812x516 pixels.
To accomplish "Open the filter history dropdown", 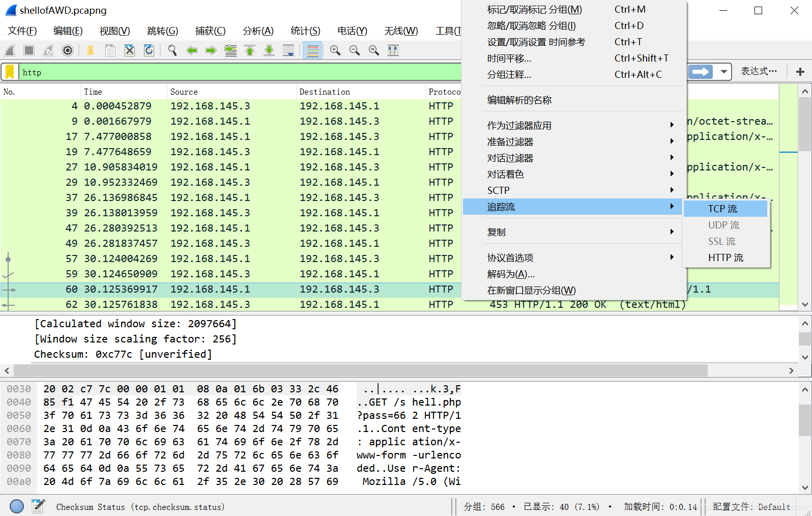I will (723, 72).
